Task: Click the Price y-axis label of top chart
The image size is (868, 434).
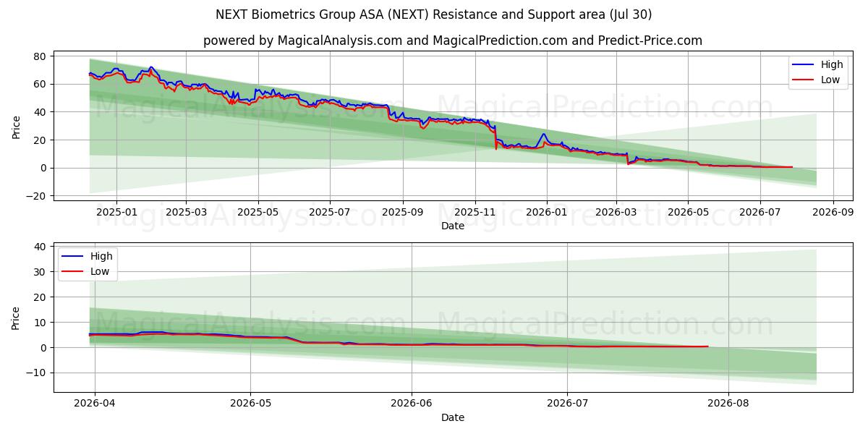Action: 17,126
